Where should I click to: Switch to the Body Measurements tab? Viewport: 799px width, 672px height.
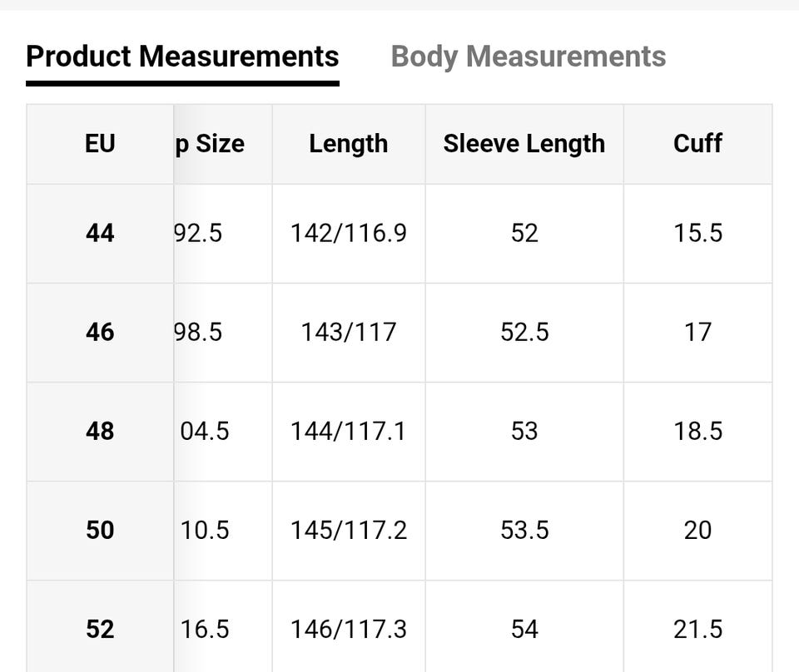click(x=528, y=57)
